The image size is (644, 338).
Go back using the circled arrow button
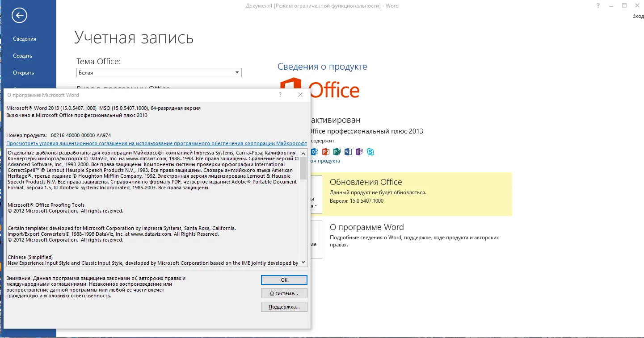coord(19,16)
